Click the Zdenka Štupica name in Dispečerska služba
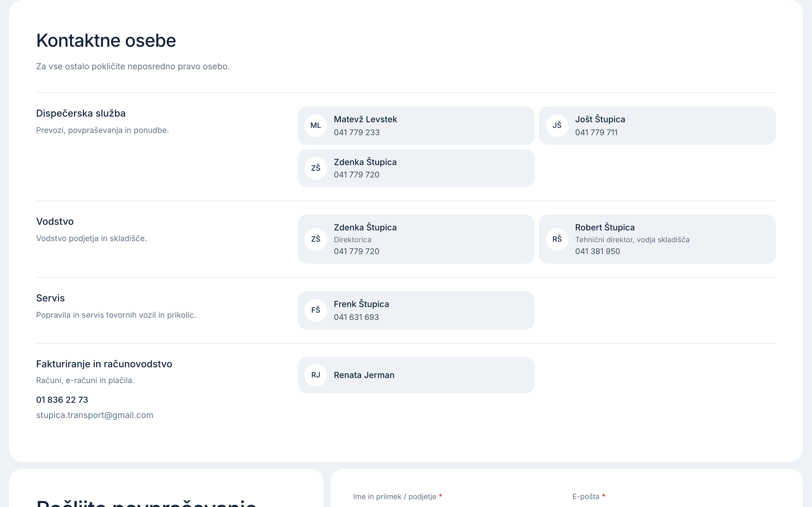812x507 pixels. point(365,162)
